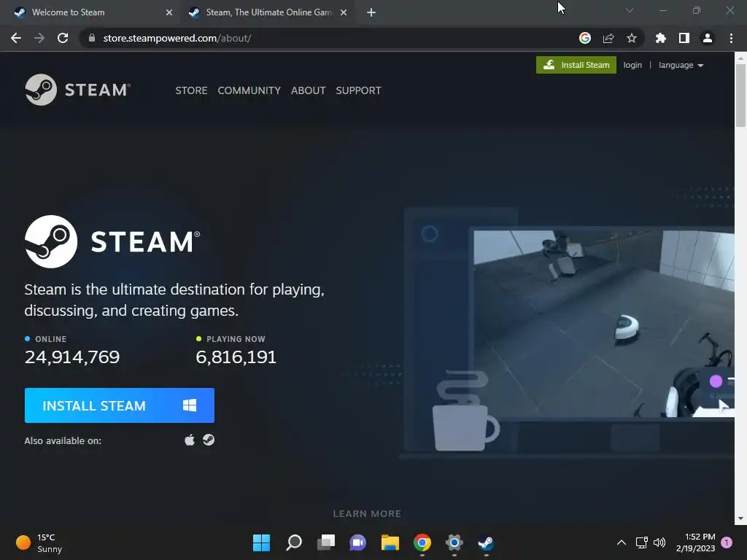This screenshot has height=560, width=747.
Task: Click the 24,914,769 online count
Action: (x=72, y=357)
